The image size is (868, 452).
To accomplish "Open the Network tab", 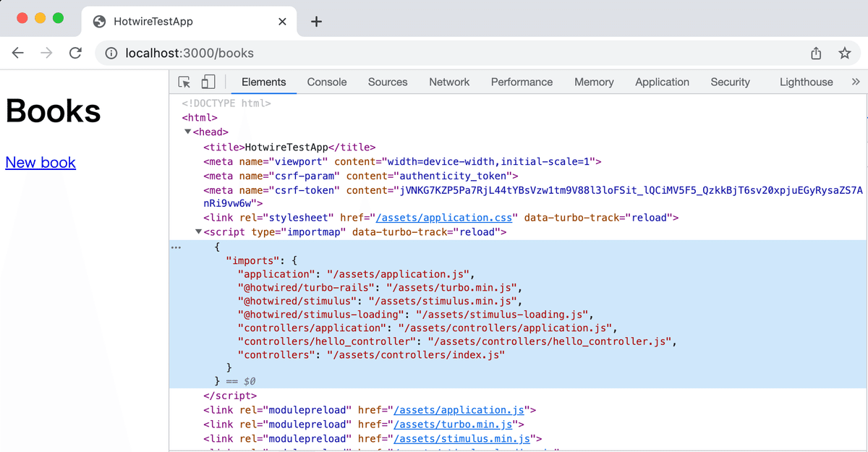I will pyautogui.click(x=449, y=82).
